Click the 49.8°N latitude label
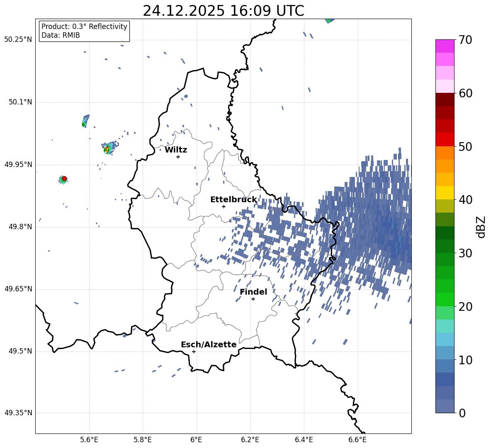 click(x=20, y=227)
